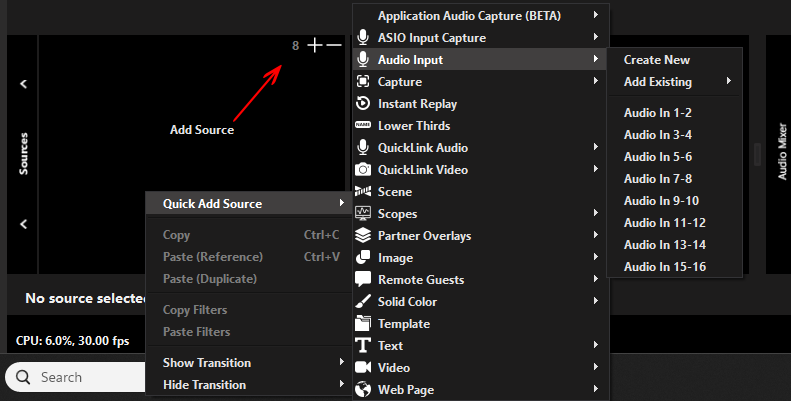The height and width of the screenshot is (401, 791).
Task: Expand the Remote Guests submenu arrow
Action: coord(596,278)
